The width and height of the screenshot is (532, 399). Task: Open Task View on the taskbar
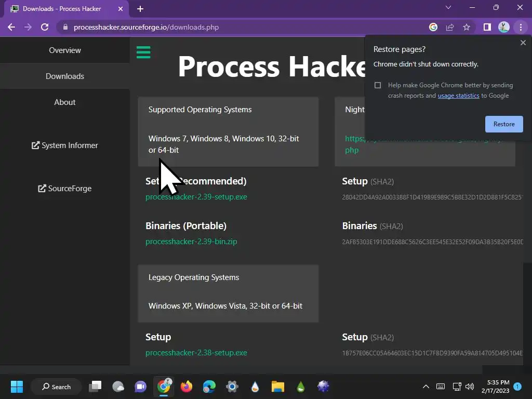[95, 387]
